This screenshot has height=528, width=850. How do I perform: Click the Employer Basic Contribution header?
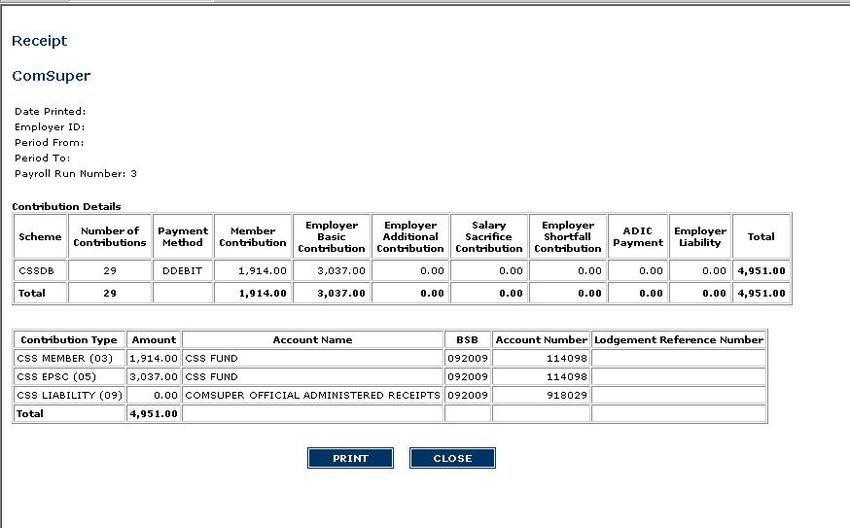tap(331, 237)
